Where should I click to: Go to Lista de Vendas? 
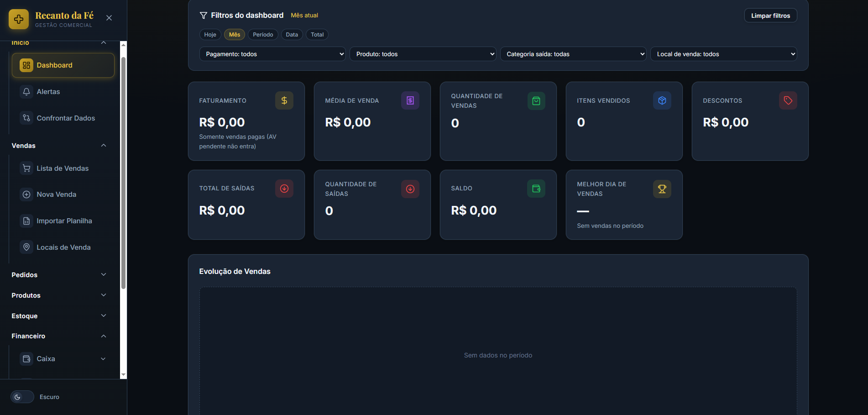(x=63, y=168)
